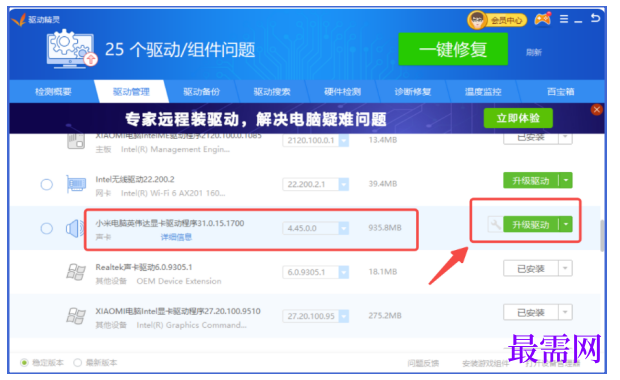Switch to the 驱动管理 tab

(131, 92)
